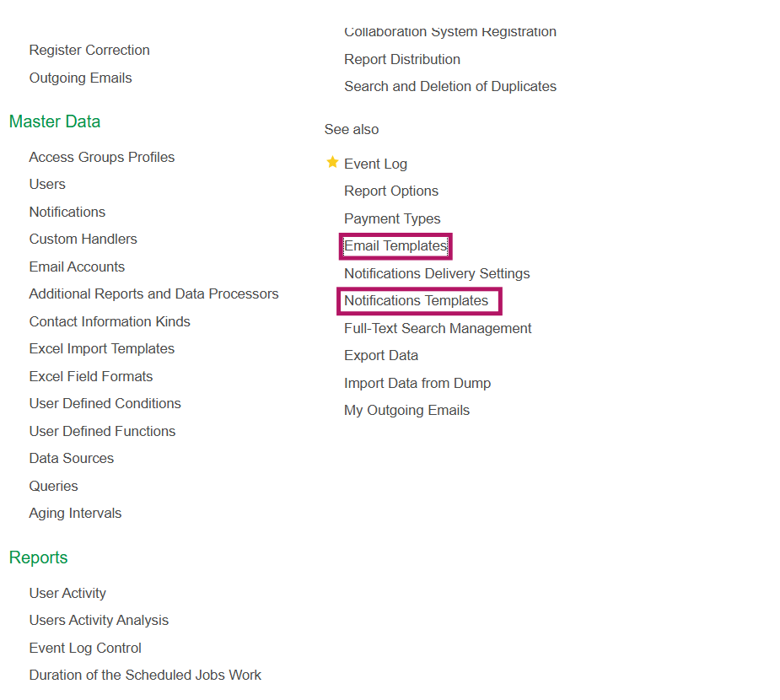
Task: Open Additional Reports and Data Processors
Action: (x=153, y=294)
